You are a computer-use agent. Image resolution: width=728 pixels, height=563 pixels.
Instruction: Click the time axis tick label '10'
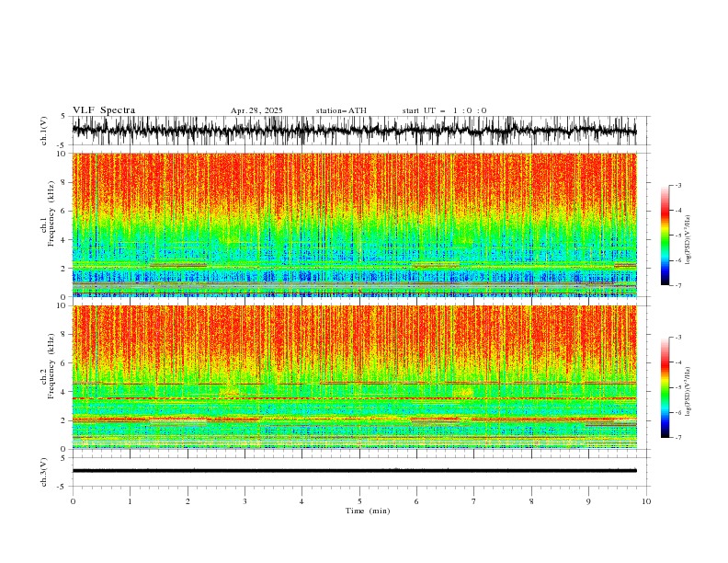(646, 501)
